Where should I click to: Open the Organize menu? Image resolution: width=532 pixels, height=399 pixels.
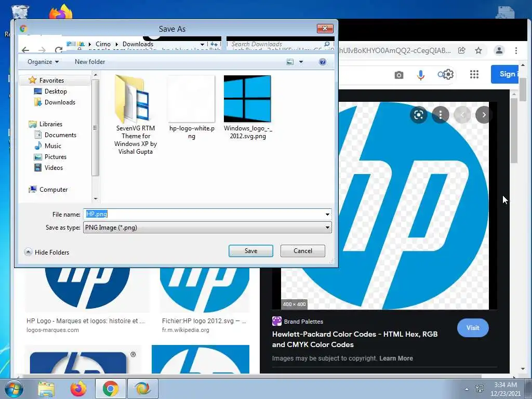[x=43, y=62]
